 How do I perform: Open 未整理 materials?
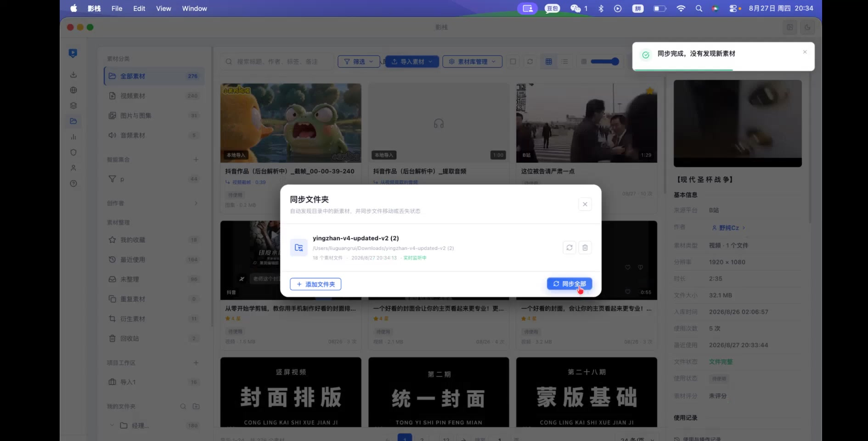click(154, 279)
